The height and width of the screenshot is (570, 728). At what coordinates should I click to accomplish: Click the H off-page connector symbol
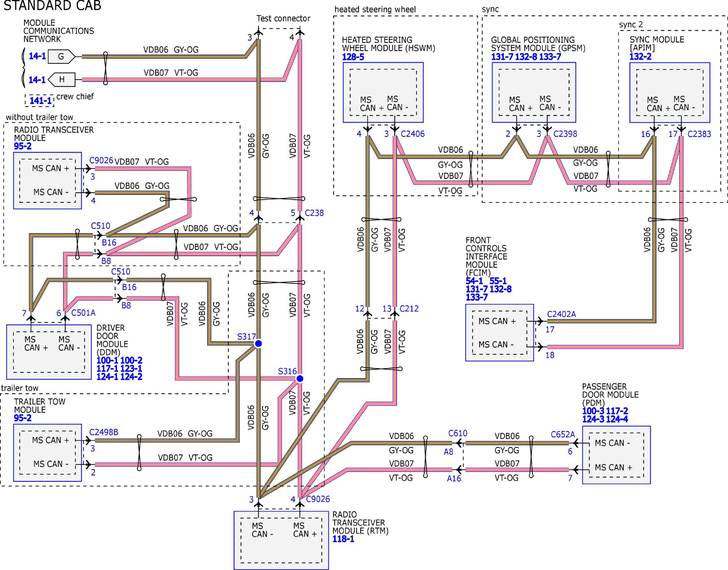(x=62, y=80)
